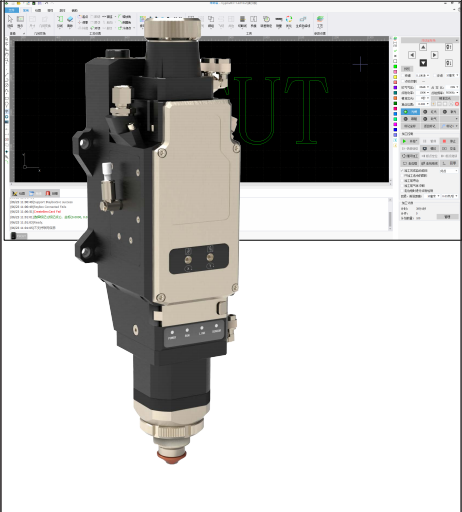
Task: Stop processing with the red stop button
Action: 449,141
